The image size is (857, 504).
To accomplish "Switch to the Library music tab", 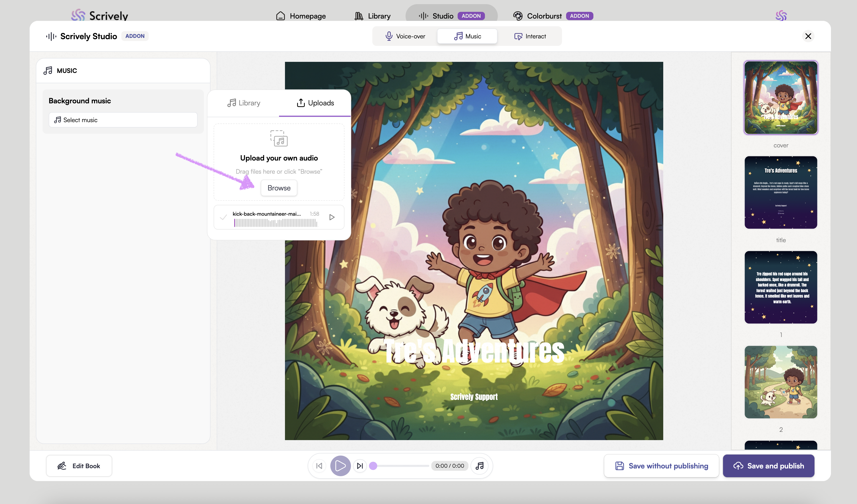I will tap(243, 103).
